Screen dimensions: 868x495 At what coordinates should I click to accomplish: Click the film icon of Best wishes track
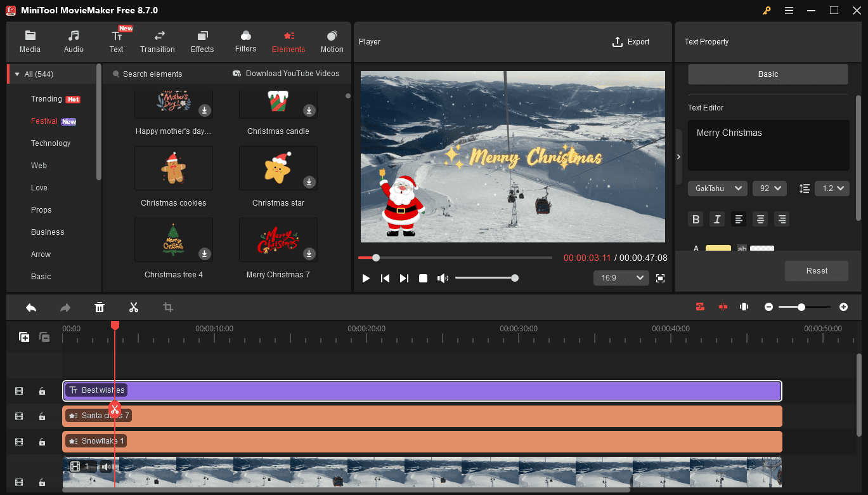pos(19,391)
